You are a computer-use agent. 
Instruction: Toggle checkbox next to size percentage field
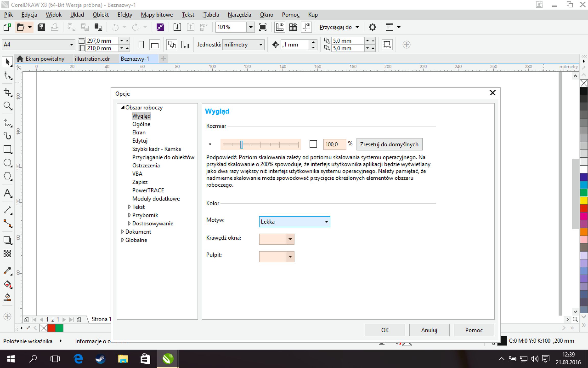pos(313,144)
